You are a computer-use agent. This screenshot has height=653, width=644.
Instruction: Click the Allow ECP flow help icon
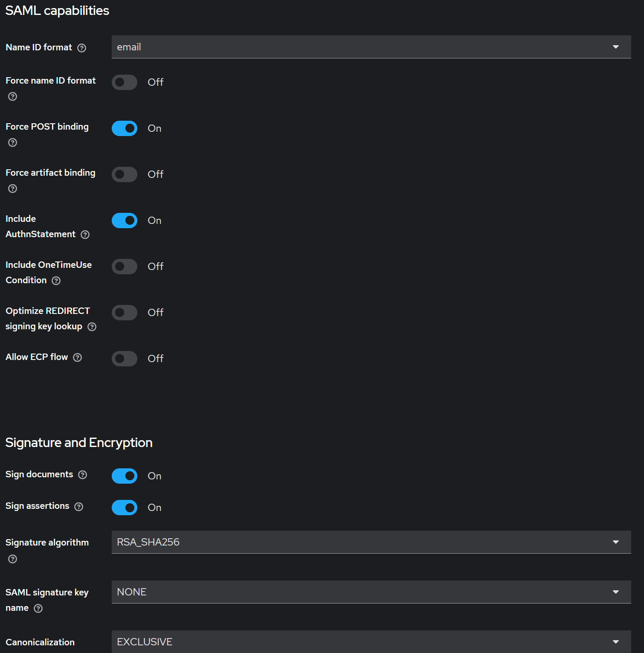point(77,357)
